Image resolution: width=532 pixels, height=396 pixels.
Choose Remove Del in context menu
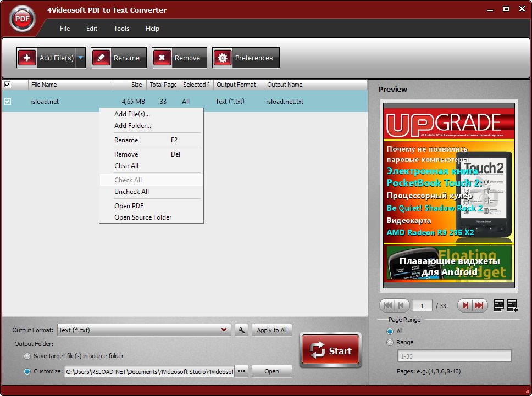(151, 154)
